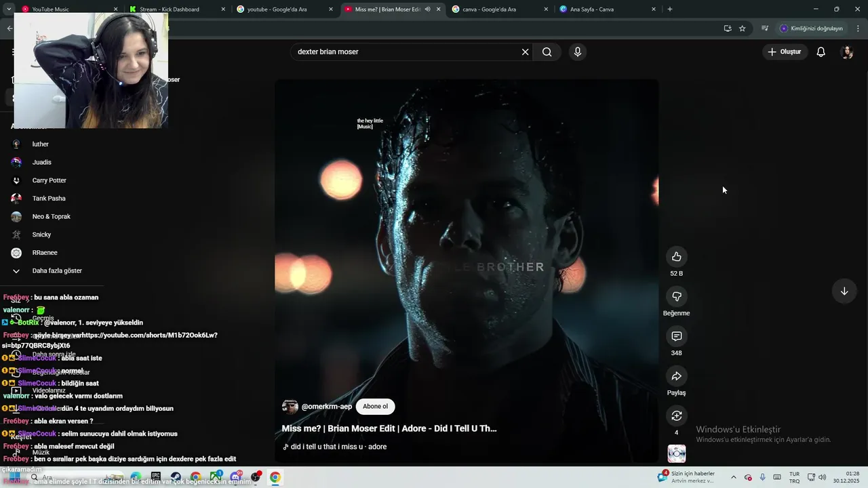The height and width of the screenshot is (488, 868).
Task: Share the short using Paylaş icon
Action: (676, 376)
